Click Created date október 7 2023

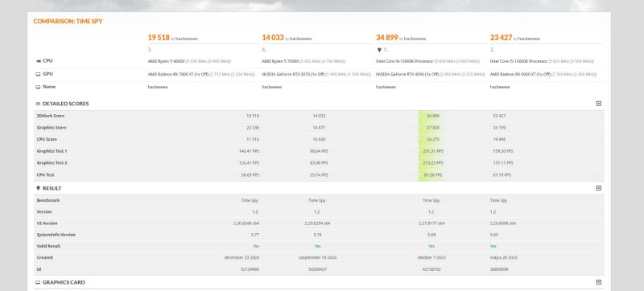pyautogui.click(x=431, y=258)
